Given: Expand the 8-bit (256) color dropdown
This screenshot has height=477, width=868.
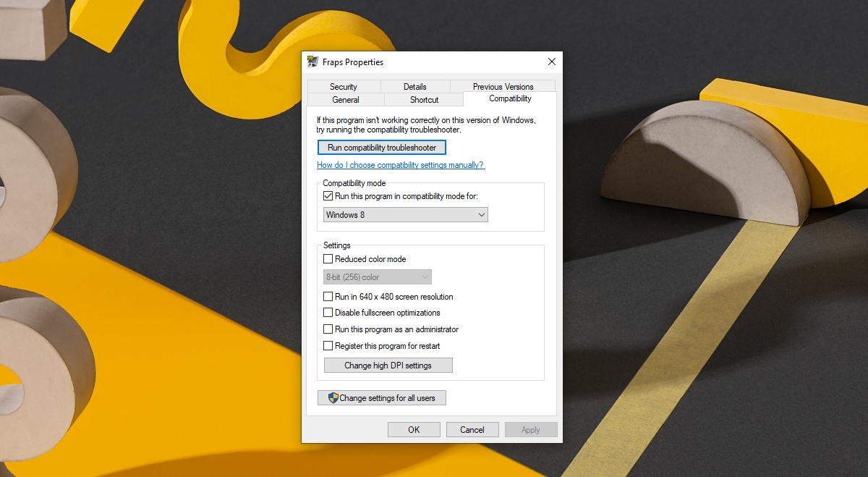Looking at the screenshot, I should 377,277.
